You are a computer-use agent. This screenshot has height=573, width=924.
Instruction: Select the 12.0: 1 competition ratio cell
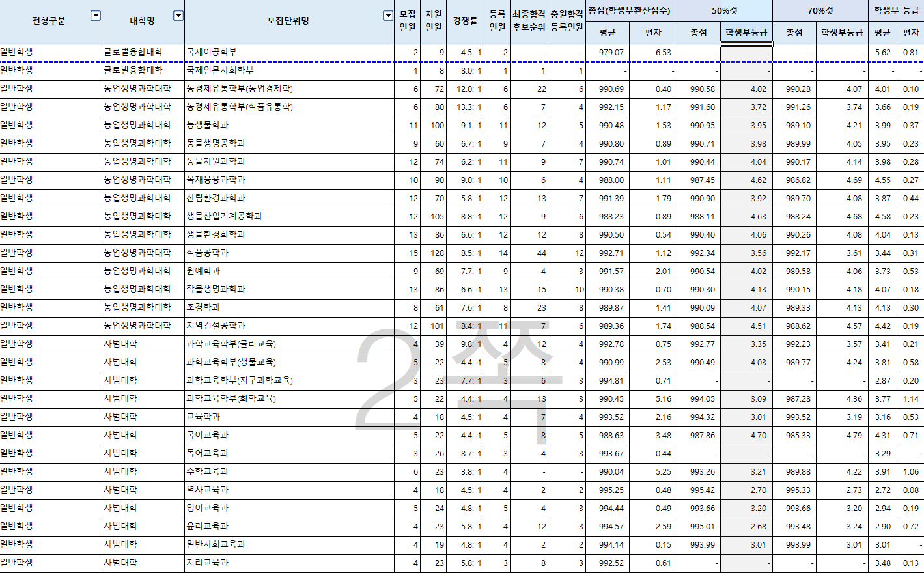465,89
